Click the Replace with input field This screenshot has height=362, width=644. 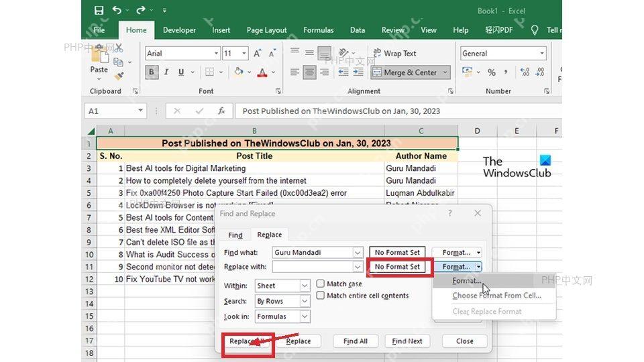pos(312,267)
